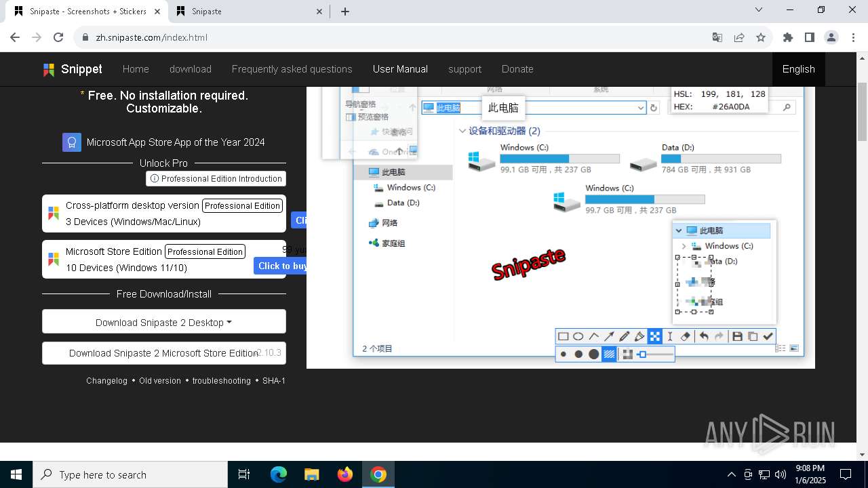Open the SHA-1 link
This screenshot has height=488, width=868.
274,381
